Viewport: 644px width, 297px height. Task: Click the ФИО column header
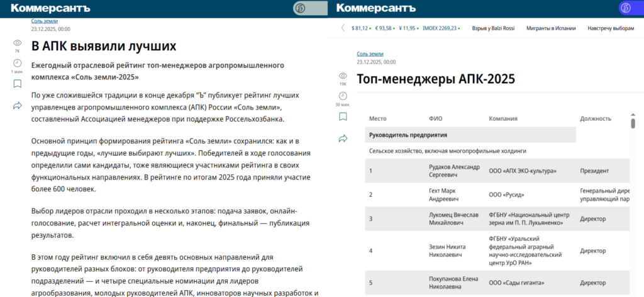[435, 119]
